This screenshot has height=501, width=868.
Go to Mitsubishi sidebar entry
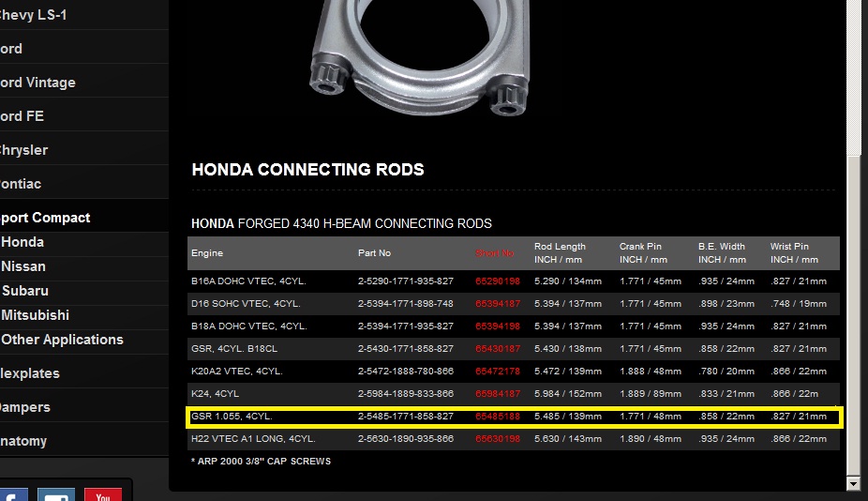(x=35, y=315)
